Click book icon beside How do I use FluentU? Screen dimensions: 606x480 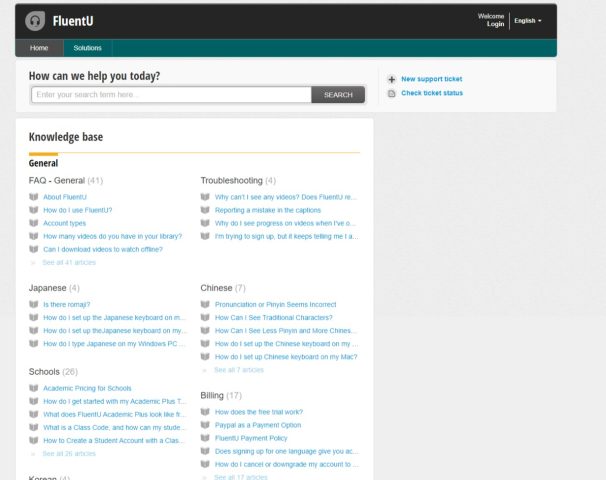pyautogui.click(x=34, y=210)
